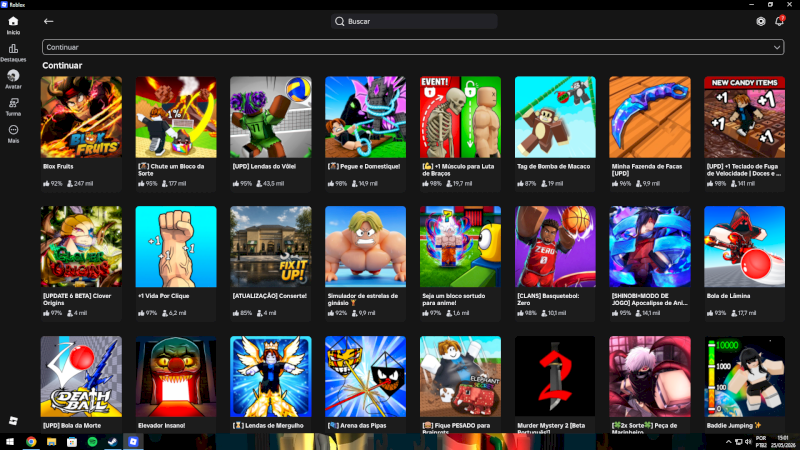Click the Tag de Bomba de Macaco title
The image size is (800, 450).
[554, 166]
